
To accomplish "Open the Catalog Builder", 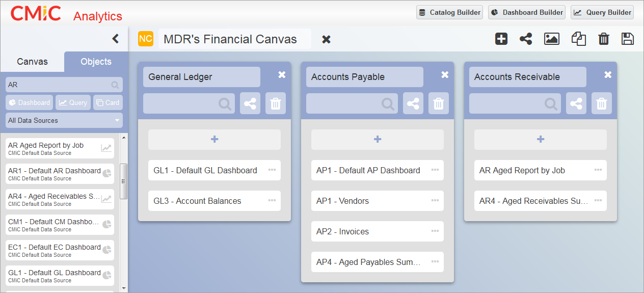I will pos(449,12).
